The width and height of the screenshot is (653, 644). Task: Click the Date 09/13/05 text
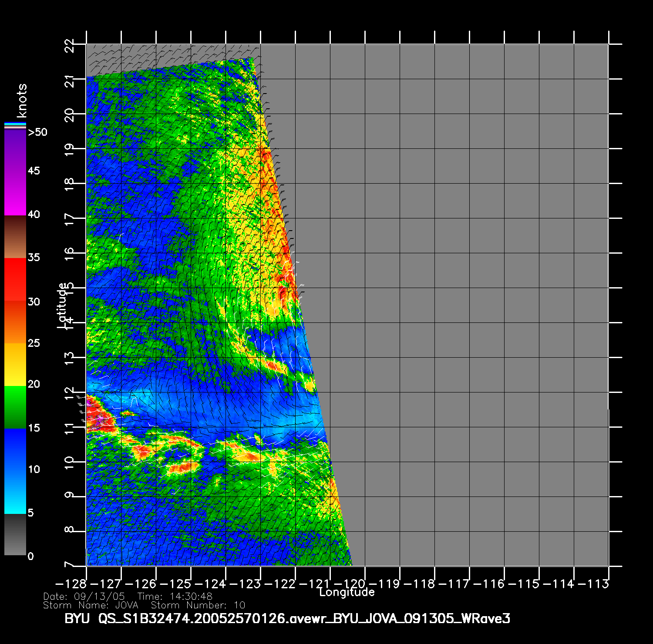(x=84, y=596)
